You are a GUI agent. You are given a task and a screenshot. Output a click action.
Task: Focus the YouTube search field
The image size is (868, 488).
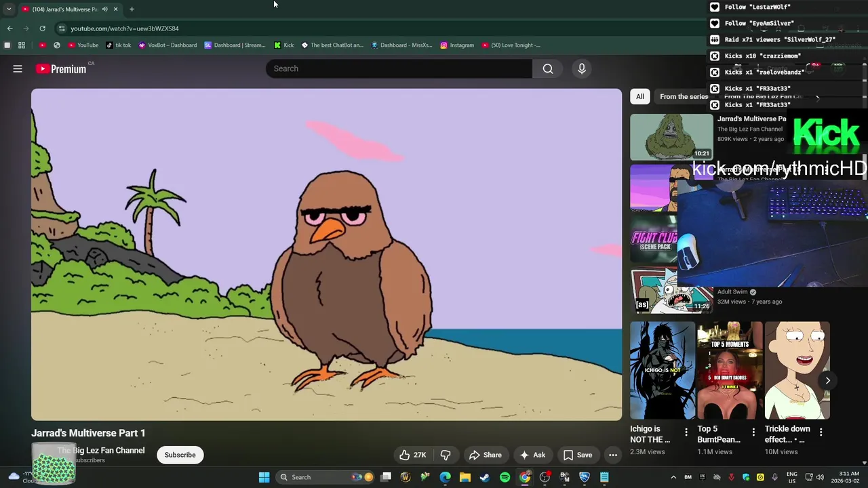click(x=399, y=68)
